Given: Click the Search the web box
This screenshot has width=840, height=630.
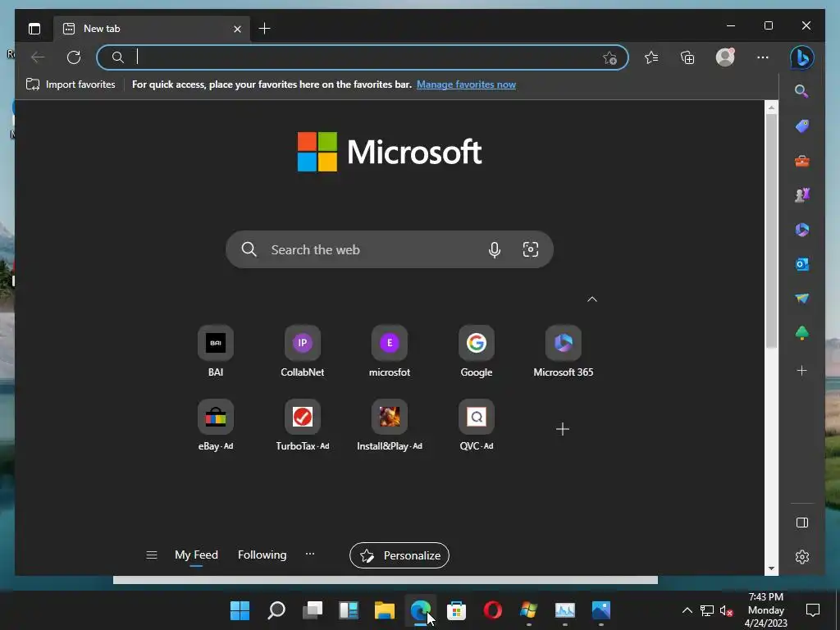Looking at the screenshot, I should (390, 249).
